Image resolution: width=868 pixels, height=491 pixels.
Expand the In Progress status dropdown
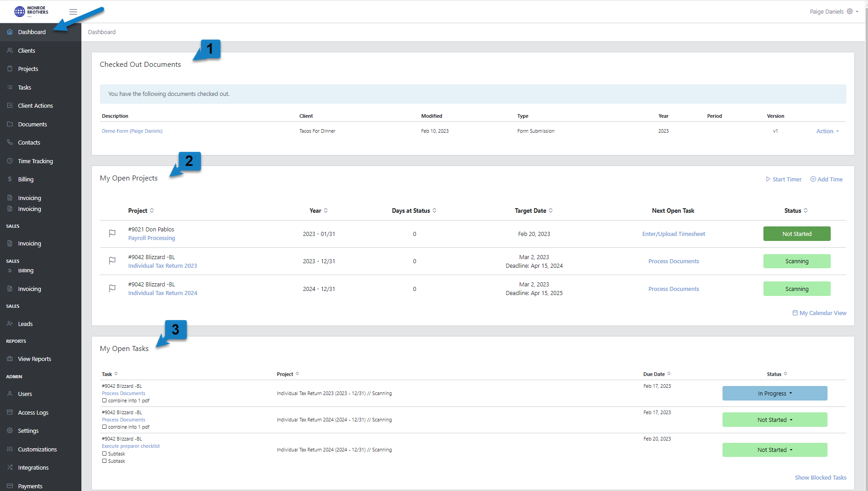(x=774, y=393)
